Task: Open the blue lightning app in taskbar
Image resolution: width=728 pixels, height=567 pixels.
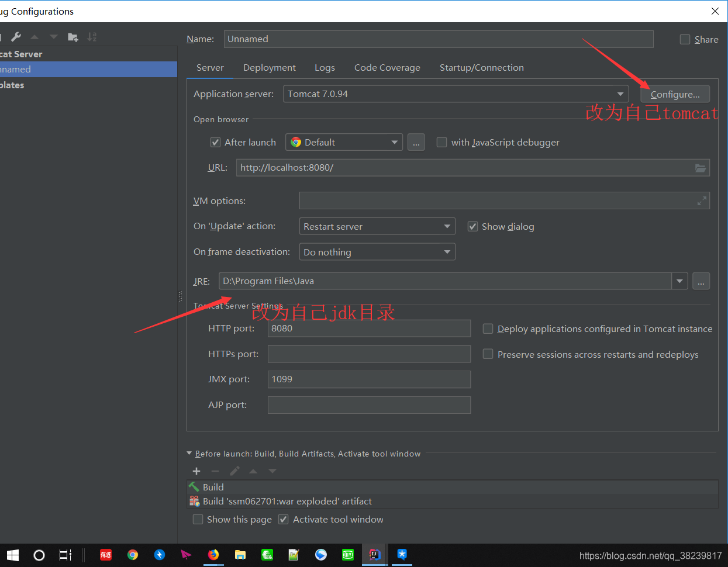Action: [160, 555]
